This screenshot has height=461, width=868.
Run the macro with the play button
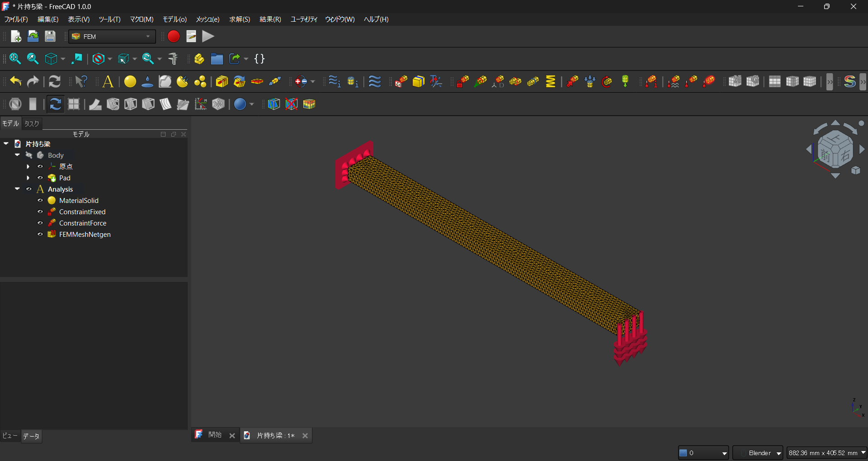(x=208, y=37)
